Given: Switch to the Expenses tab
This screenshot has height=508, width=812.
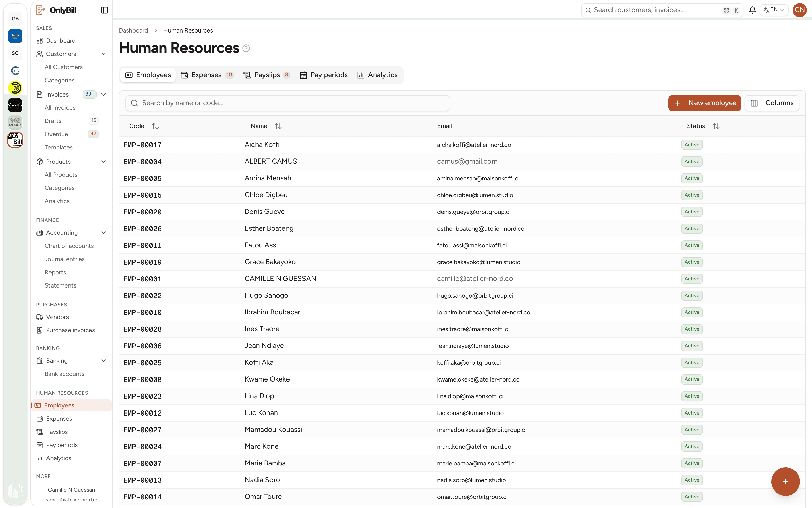Looking at the screenshot, I should [x=207, y=75].
